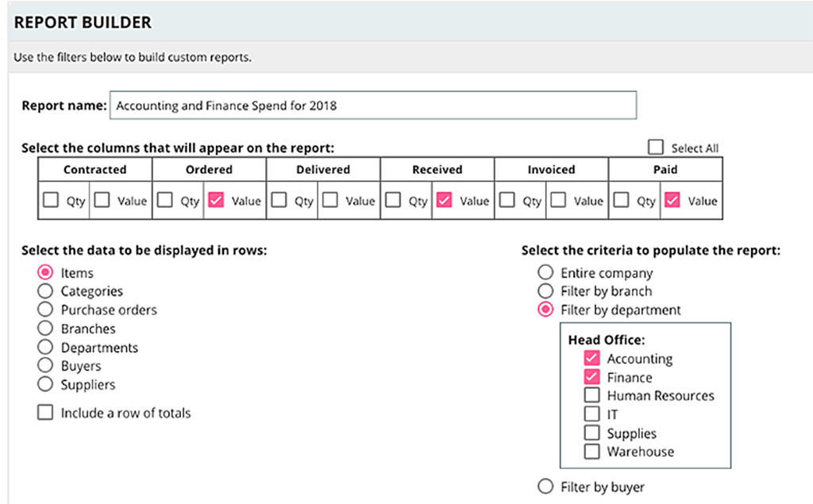Select Entire company criteria
Image resolution: width=813 pixels, height=504 pixels.
545,272
